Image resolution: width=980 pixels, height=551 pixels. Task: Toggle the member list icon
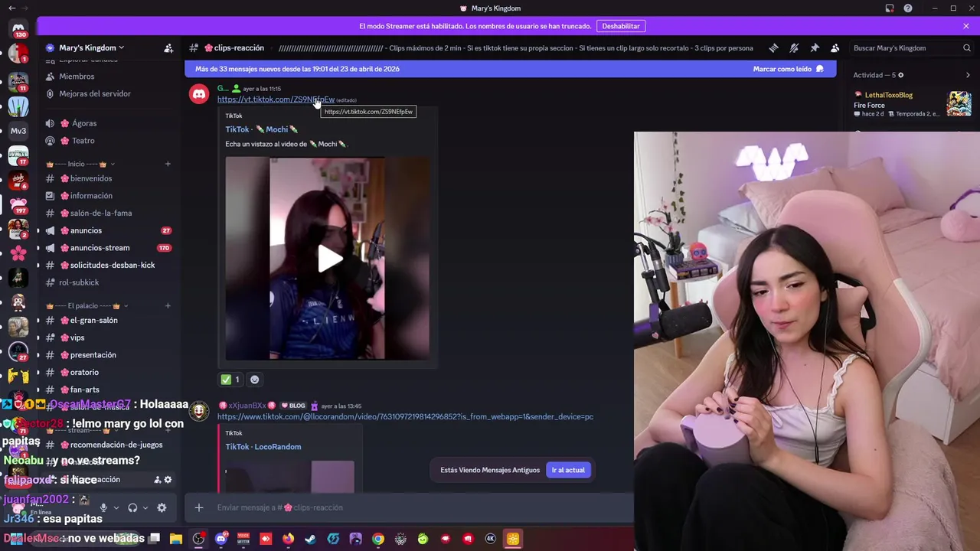pos(835,47)
